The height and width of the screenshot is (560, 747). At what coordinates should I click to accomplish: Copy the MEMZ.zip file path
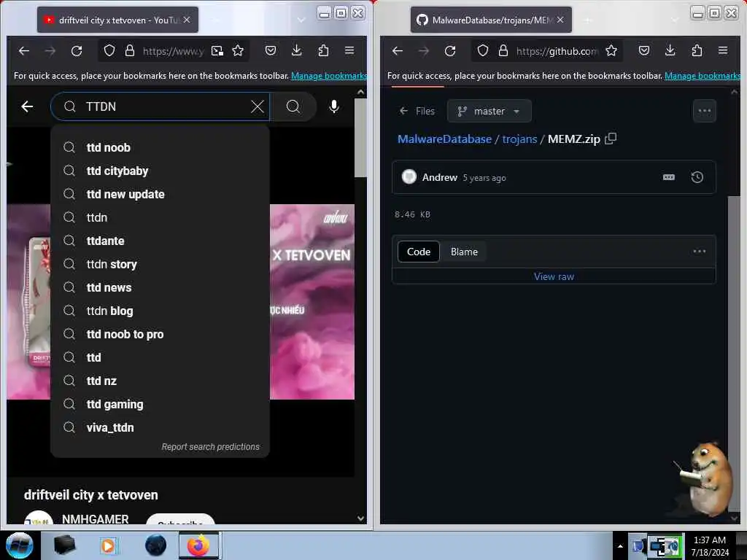(x=611, y=139)
